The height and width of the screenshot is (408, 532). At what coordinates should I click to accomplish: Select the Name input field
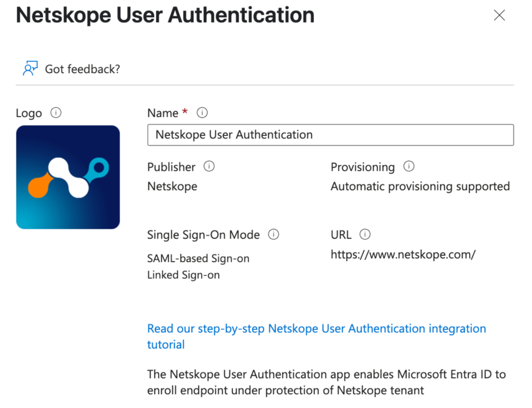pyautogui.click(x=330, y=135)
